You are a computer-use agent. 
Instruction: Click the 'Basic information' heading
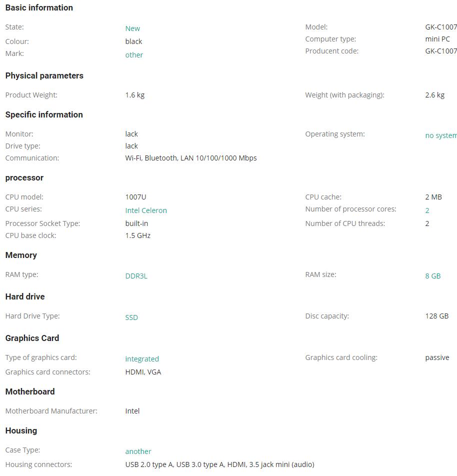39,7
